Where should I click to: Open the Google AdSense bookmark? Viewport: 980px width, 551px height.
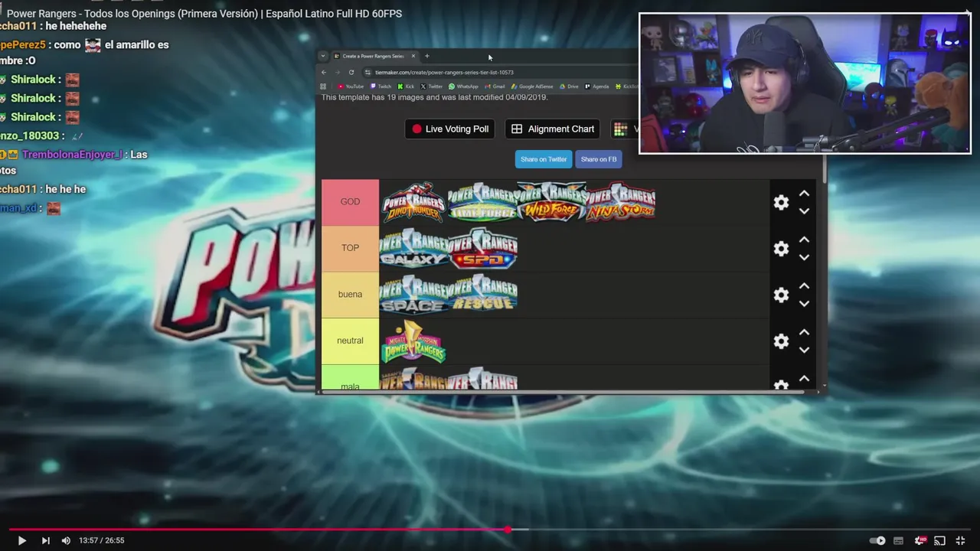click(532, 86)
